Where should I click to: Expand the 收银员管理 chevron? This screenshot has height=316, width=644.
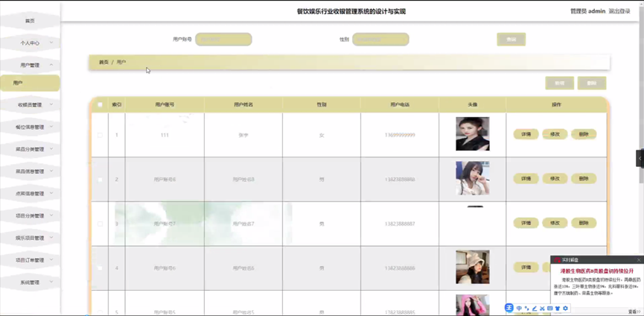point(51,104)
